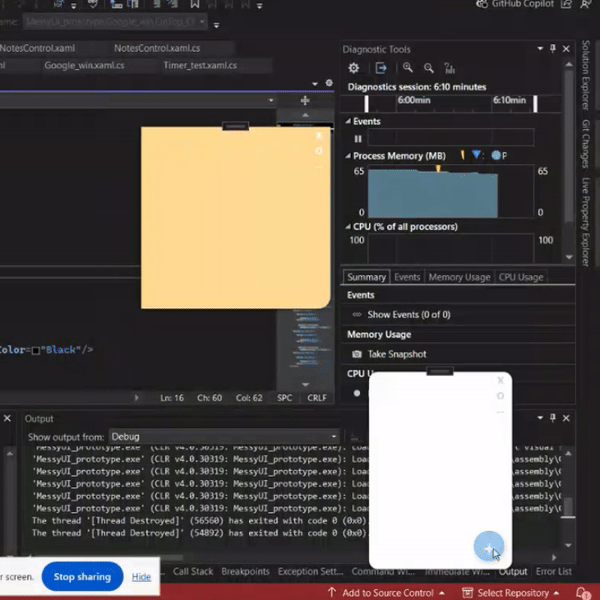Screen dimensions: 600x600
Task: Close the yellow note window
Action: pyautogui.click(x=319, y=135)
